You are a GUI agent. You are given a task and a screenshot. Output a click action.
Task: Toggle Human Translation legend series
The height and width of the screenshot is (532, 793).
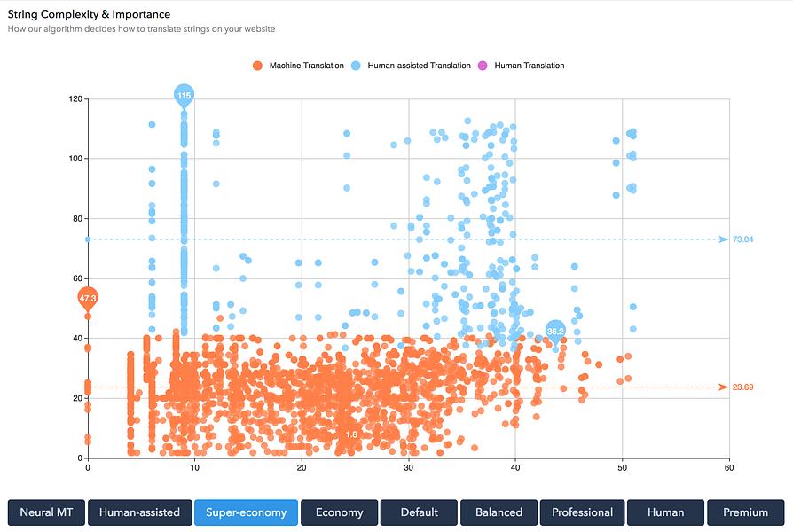[x=521, y=66]
